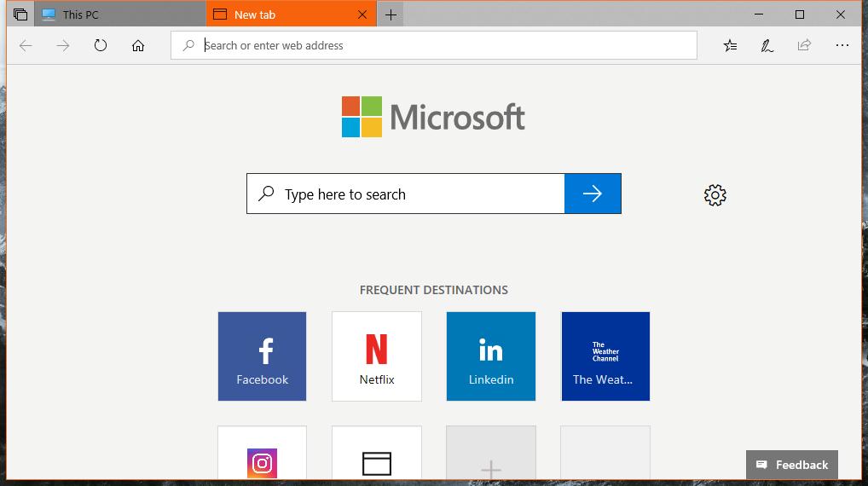Open the Facebook tile
Viewport: 868px width, 486px height.
click(x=262, y=356)
